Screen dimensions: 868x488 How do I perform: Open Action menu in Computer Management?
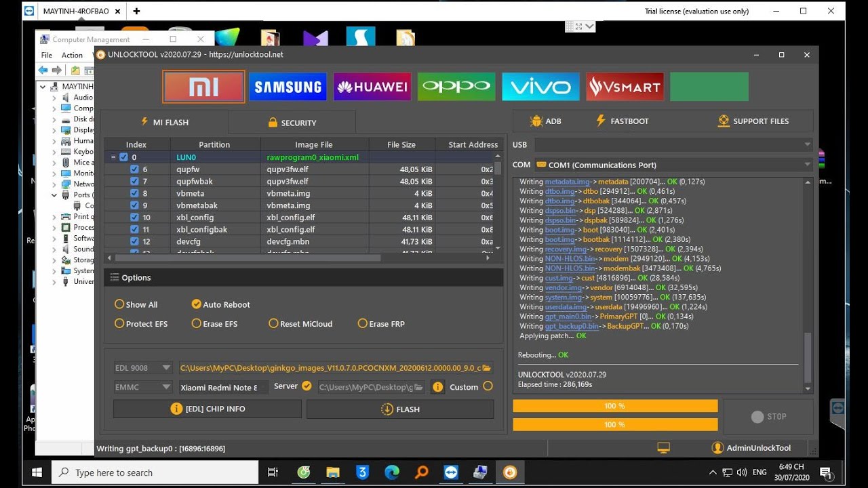[72, 56]
